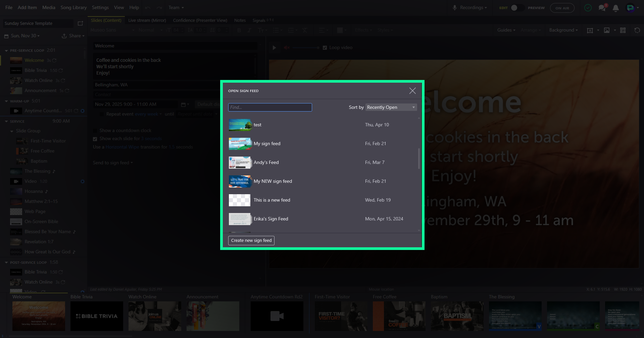The width and height of the screenshot is (644, 338).
Task: Open the Add Item menu
Action: 27,7
